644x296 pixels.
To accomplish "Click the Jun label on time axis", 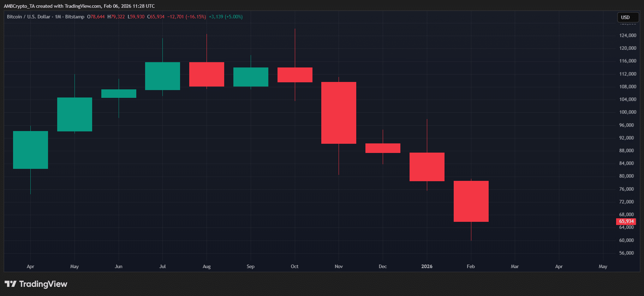I will 119,266.
